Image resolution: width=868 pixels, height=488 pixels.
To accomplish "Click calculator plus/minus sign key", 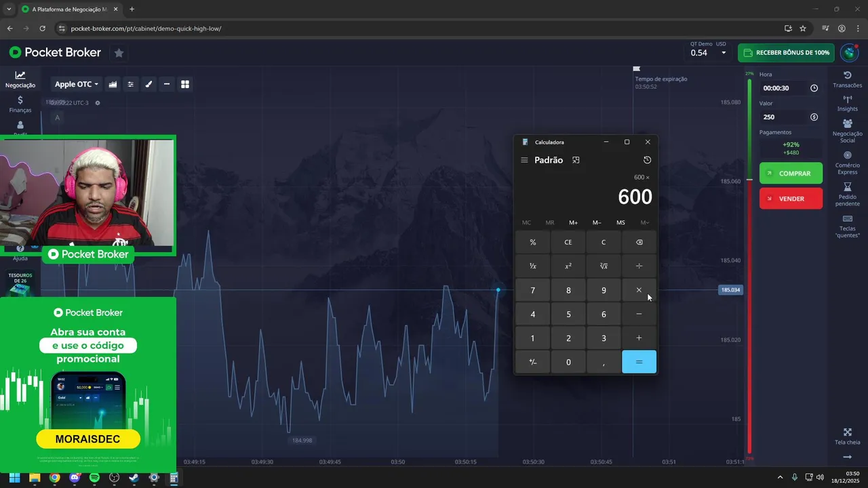I will pyautogui.click(x=533, y=362).
